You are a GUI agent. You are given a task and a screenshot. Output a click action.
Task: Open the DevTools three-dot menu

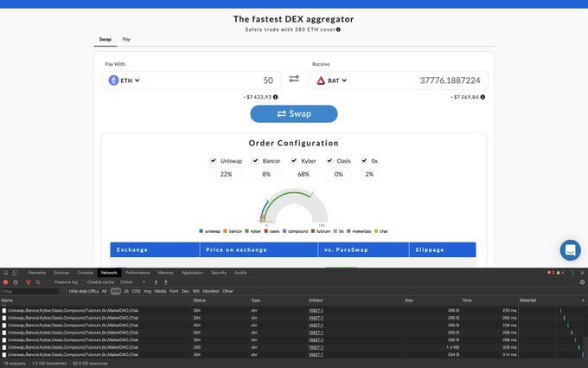(x=572, y=273)
